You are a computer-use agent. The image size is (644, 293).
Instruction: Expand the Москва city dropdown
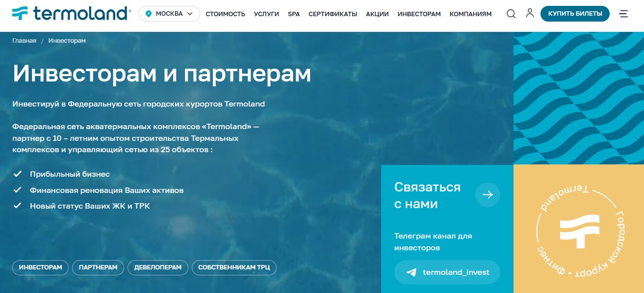coord(169,14)
